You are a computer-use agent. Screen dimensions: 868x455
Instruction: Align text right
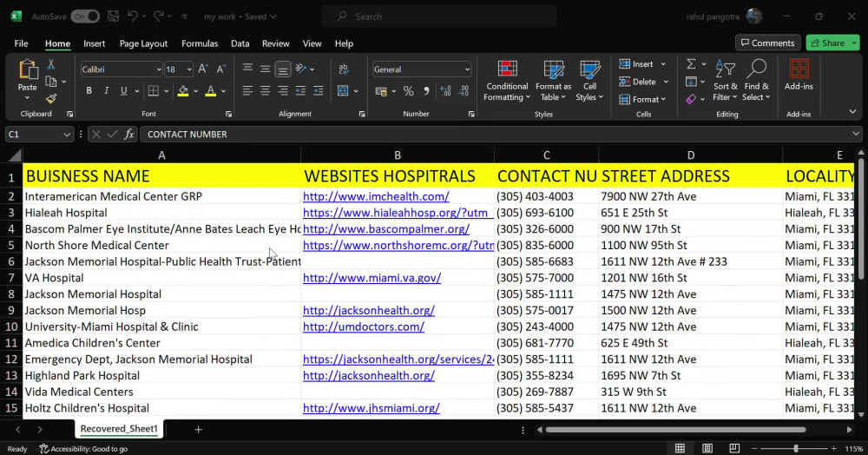(283, 91)
